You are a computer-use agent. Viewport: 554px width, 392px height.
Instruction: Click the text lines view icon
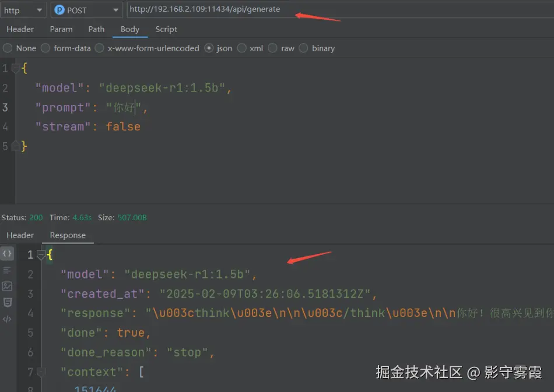point(7,270)
